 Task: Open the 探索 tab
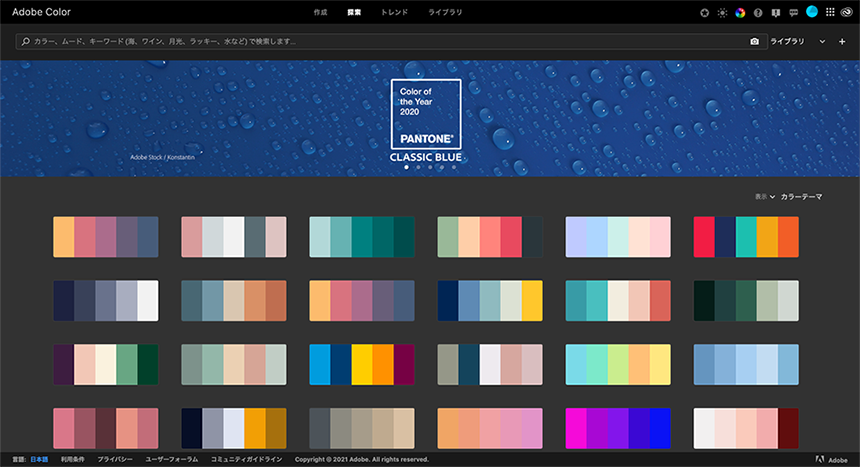point(354,12)
